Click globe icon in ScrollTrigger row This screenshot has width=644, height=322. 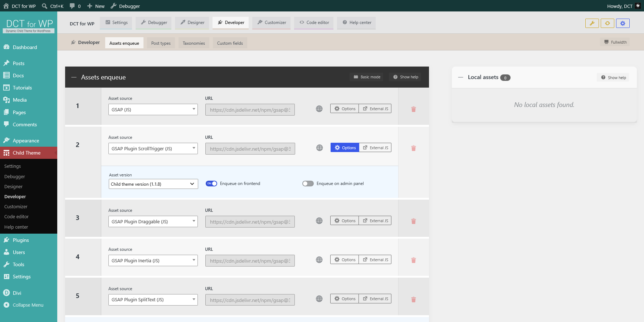pyautogui.click(x=319, y=148)
